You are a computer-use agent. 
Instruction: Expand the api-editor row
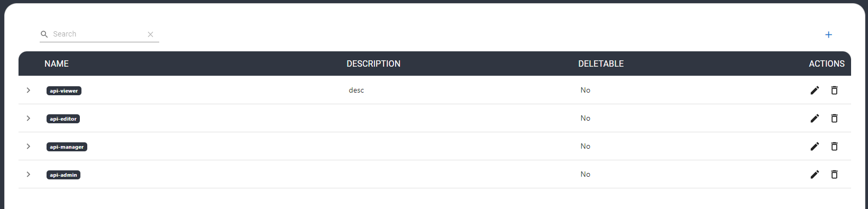[29, 119]
